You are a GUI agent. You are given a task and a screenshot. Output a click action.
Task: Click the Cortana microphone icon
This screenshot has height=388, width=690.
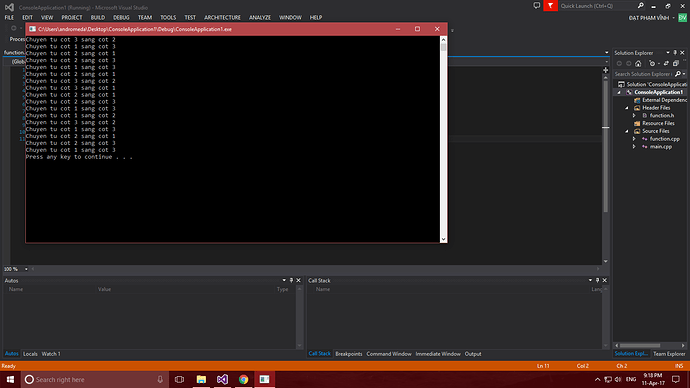(x=160, y=379)
